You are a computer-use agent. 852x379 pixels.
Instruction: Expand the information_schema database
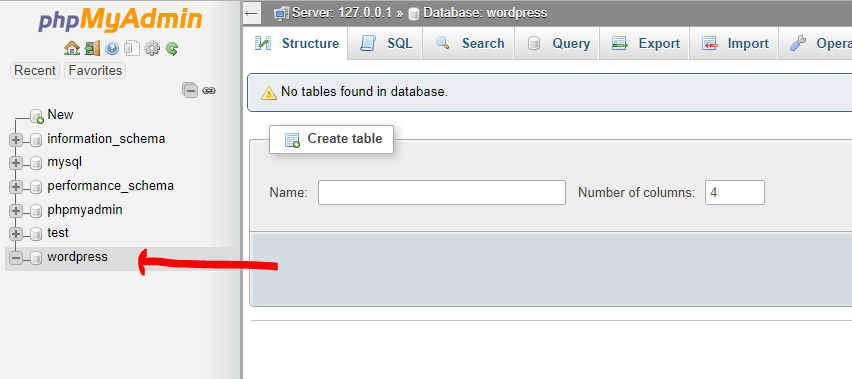tap(15, 140)
